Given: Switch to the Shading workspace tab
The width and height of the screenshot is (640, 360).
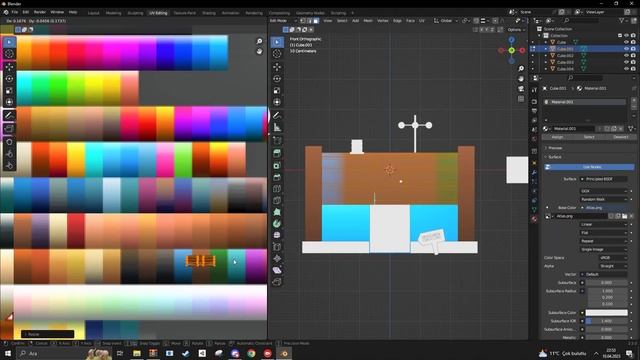Looking at the screenshot, I should pyautogui.click(x=209, y=13).
